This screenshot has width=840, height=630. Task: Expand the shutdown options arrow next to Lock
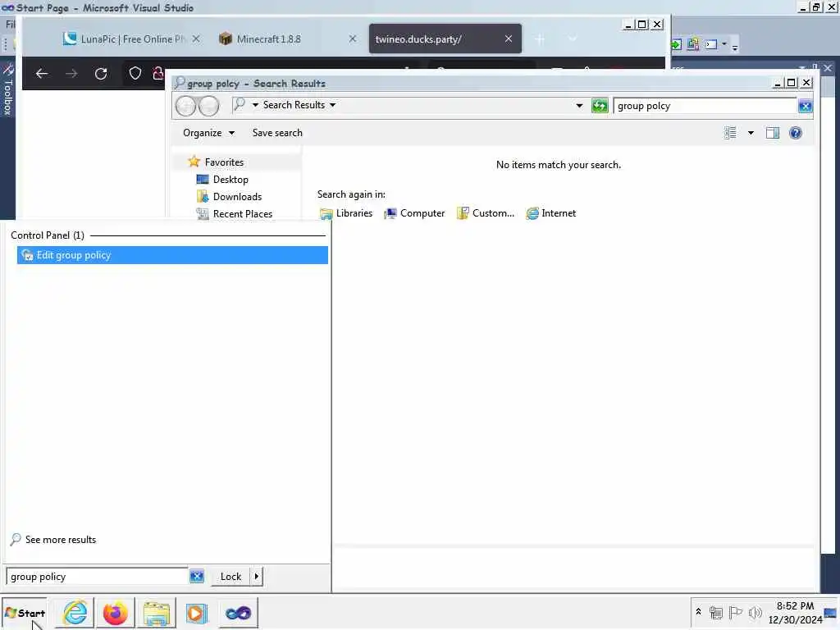(257, 577)
